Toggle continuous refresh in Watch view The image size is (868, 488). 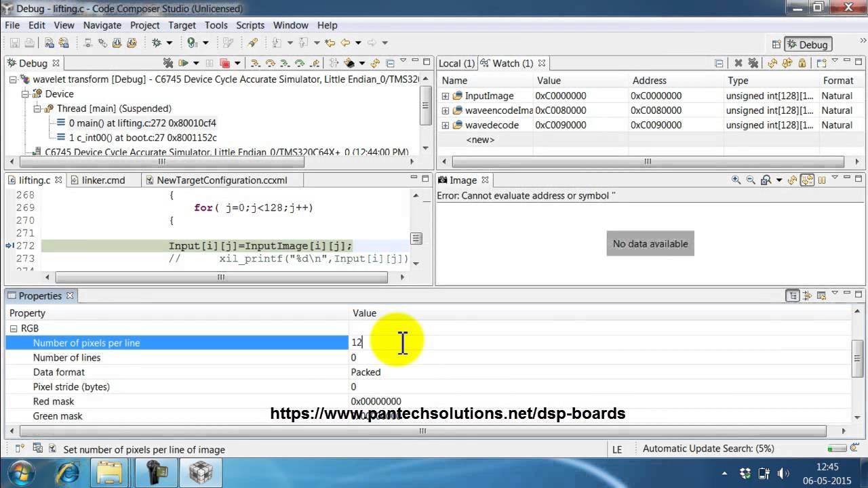click(787, 63)
